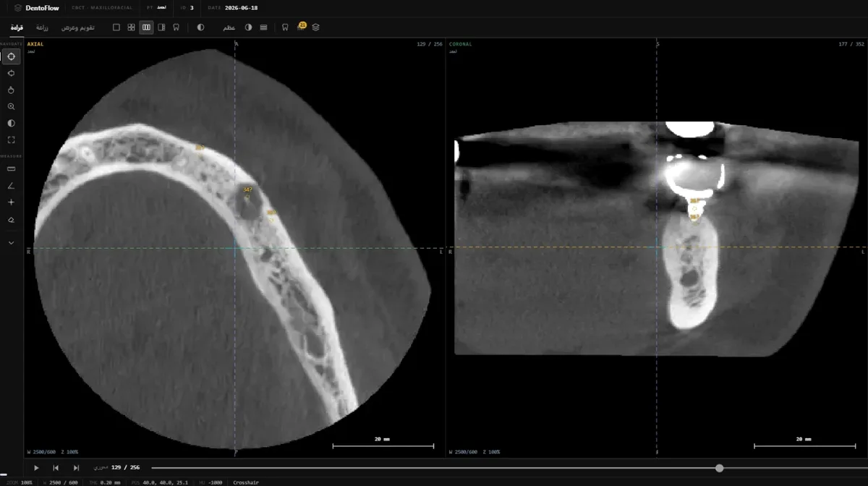The image size is (868, 486).
Task: Switch to 2x2 grid layout
Action: tap(132, 27)
